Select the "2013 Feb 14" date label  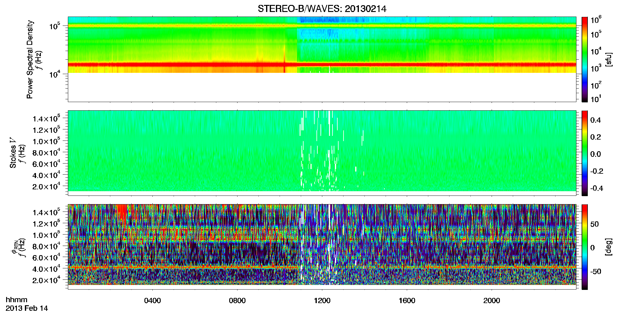[27, 308]
